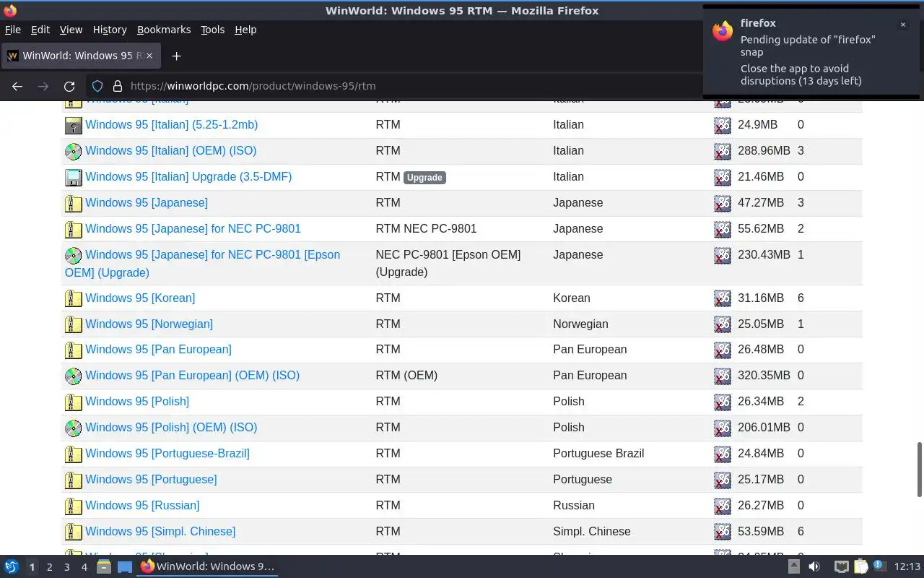This screenshot has width=924, height=578.
Task: Click x86 architecture icon in Russian row
Action: 723,506
